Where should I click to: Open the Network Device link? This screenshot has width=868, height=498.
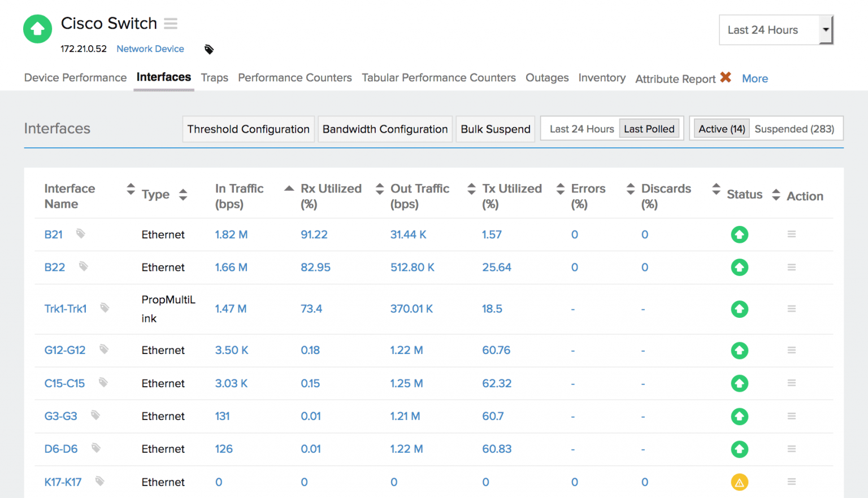click(x=150, y=49)
